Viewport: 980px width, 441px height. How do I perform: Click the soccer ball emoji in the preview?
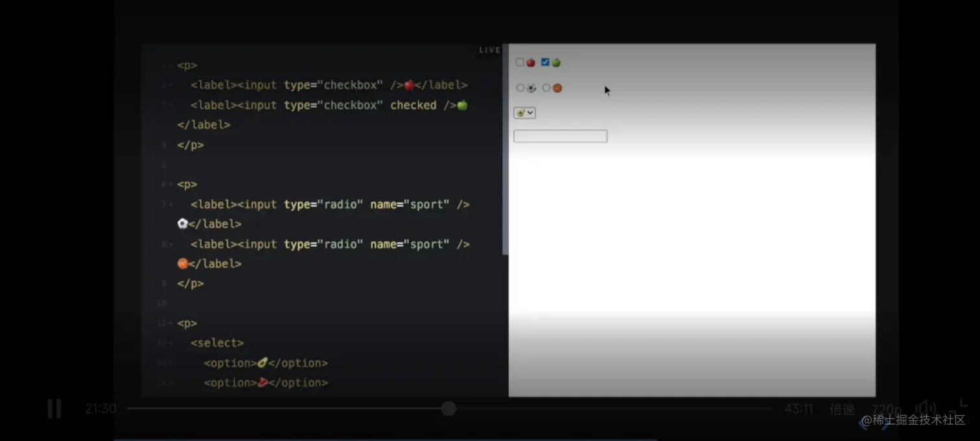(x=531, y=88)
